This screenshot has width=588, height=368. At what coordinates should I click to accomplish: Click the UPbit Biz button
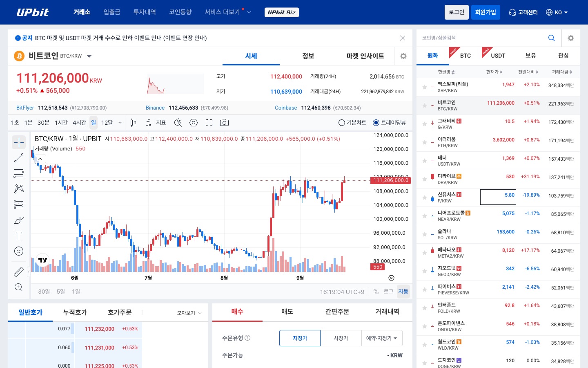point(282,12)
